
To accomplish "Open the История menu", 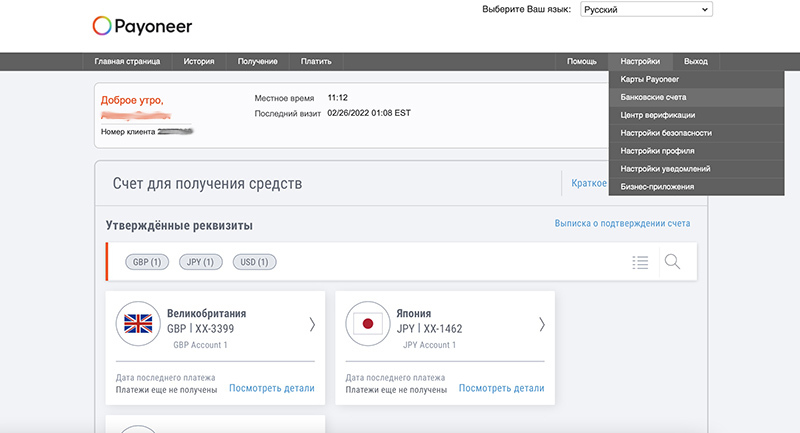I will [199, 61].
